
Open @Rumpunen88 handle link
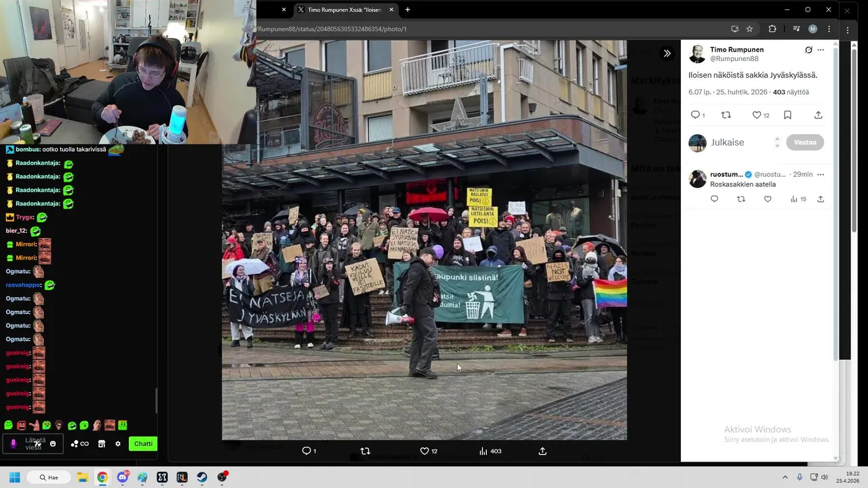tap(734, 59)
